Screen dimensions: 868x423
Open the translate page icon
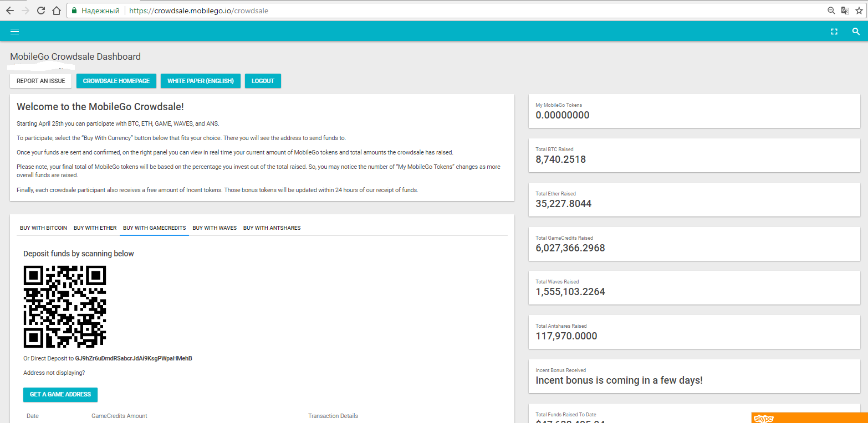point(845,11)
